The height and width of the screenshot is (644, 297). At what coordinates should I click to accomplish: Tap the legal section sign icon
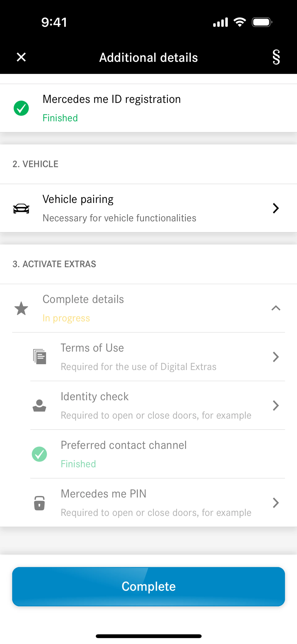tap(276, 57)
